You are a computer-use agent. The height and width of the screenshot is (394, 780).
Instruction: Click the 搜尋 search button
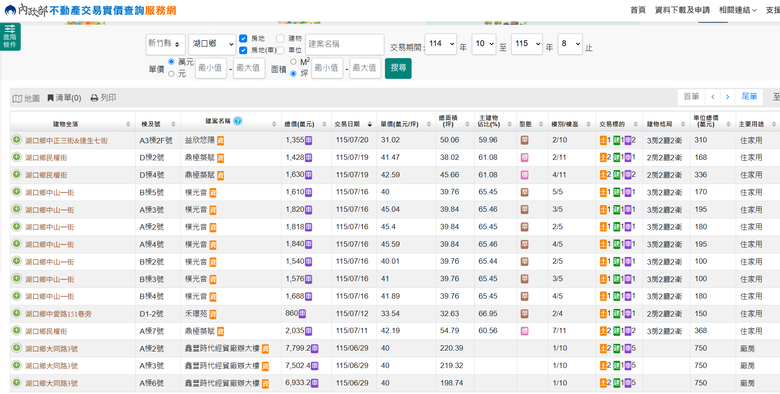click(398, 68)
